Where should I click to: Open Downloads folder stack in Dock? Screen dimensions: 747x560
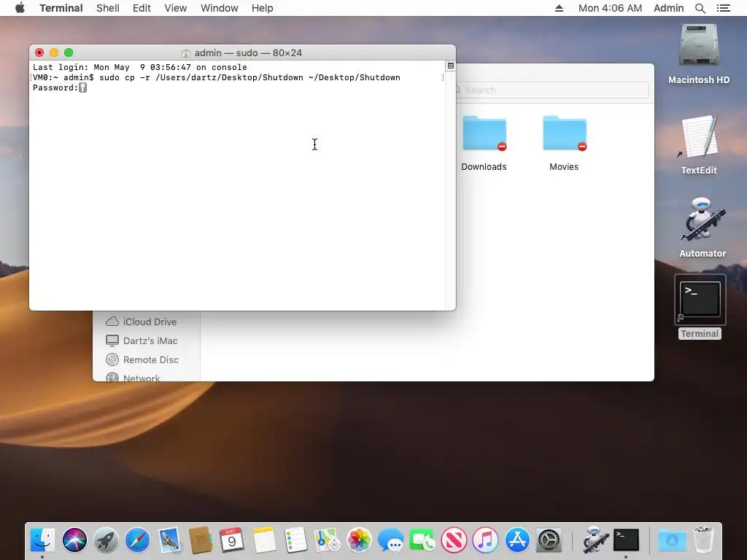pos(672,540)
